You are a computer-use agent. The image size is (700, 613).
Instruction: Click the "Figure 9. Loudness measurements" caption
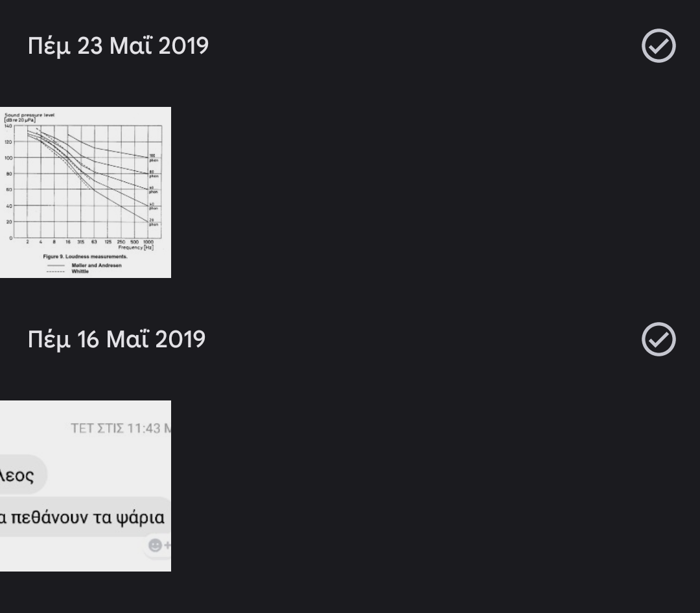tap(86, 257)
